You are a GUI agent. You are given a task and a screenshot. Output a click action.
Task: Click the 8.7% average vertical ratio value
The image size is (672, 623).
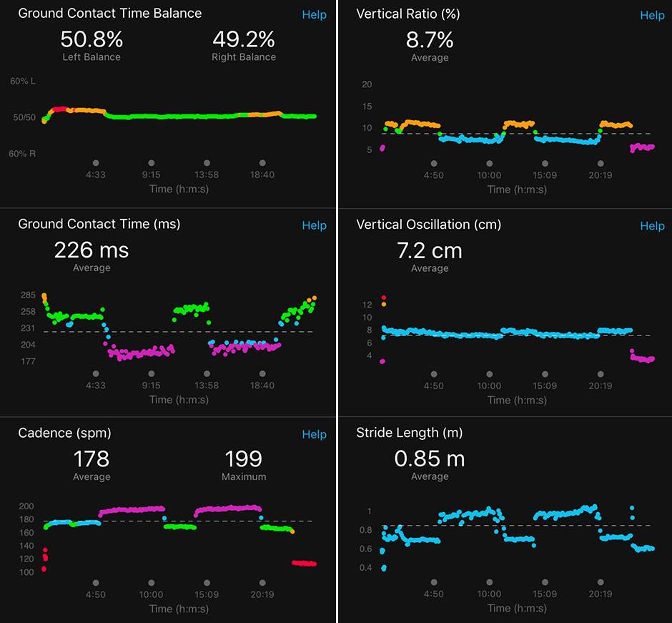[x=430, y=40]
